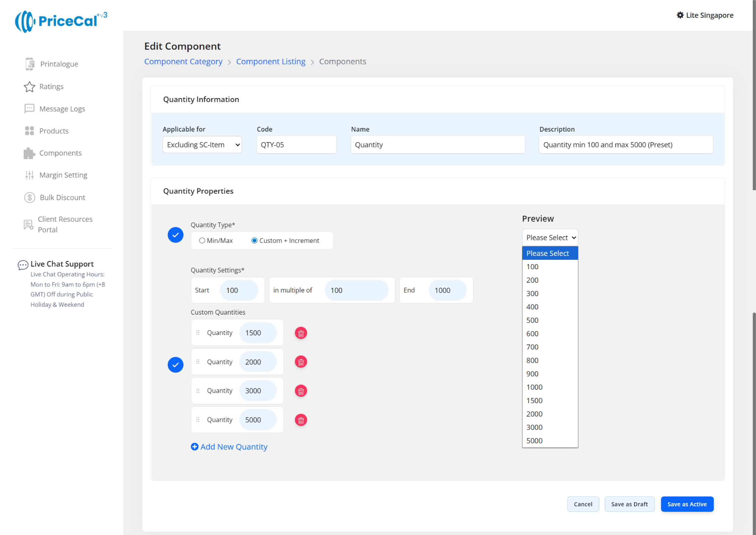This screenshot has height=535, width=756.
Task: Click the settings gear near Lite Singapore
Action: (x=680, y=15)
